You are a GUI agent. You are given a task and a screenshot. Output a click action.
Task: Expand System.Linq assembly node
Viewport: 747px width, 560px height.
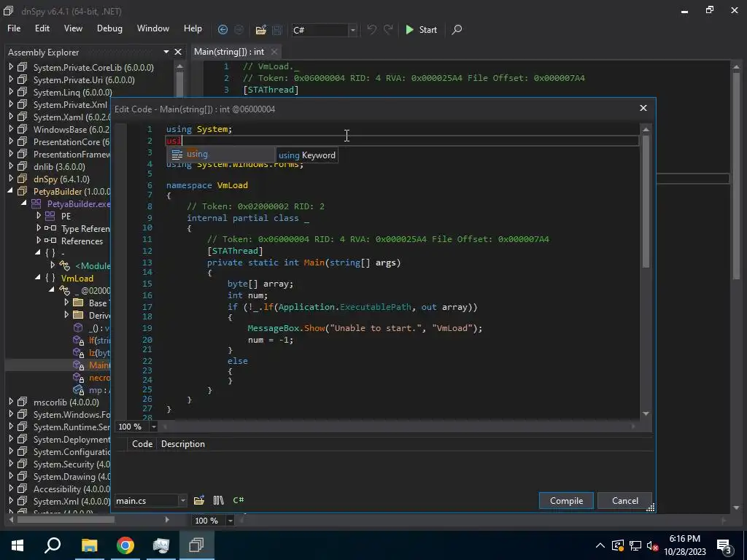coord(11,92)
